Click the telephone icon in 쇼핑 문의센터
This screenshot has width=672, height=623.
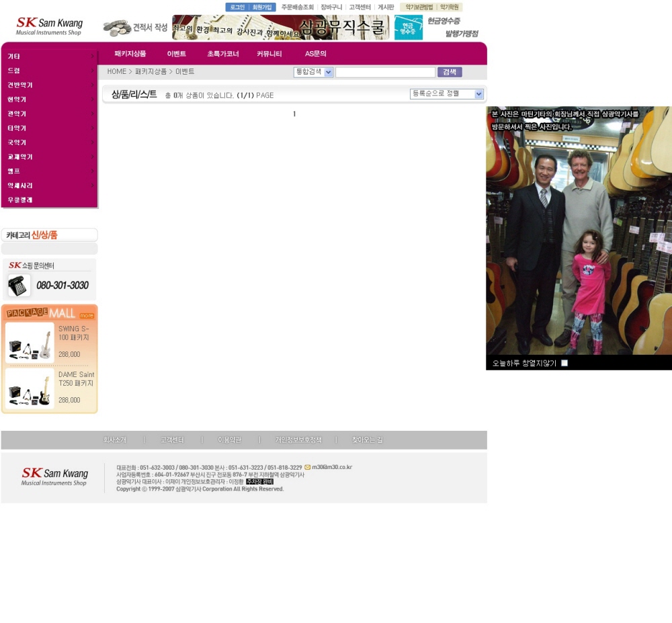[19, 286]
